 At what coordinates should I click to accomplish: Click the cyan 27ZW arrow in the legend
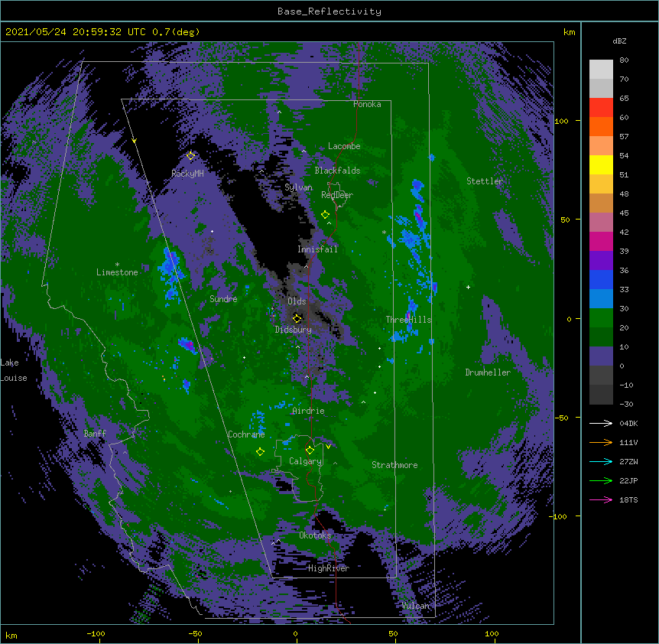point(601,461)
